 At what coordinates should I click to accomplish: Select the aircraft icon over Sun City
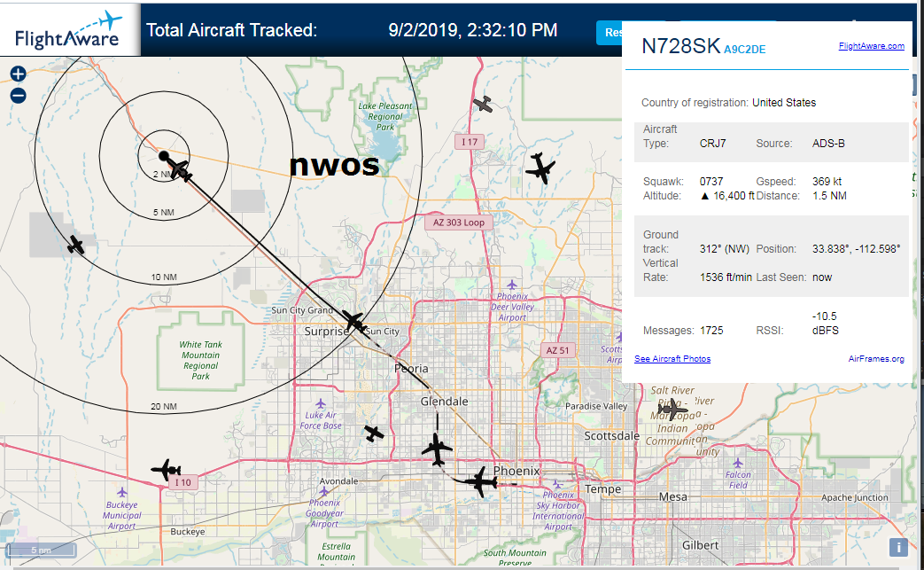click(355, 322)
